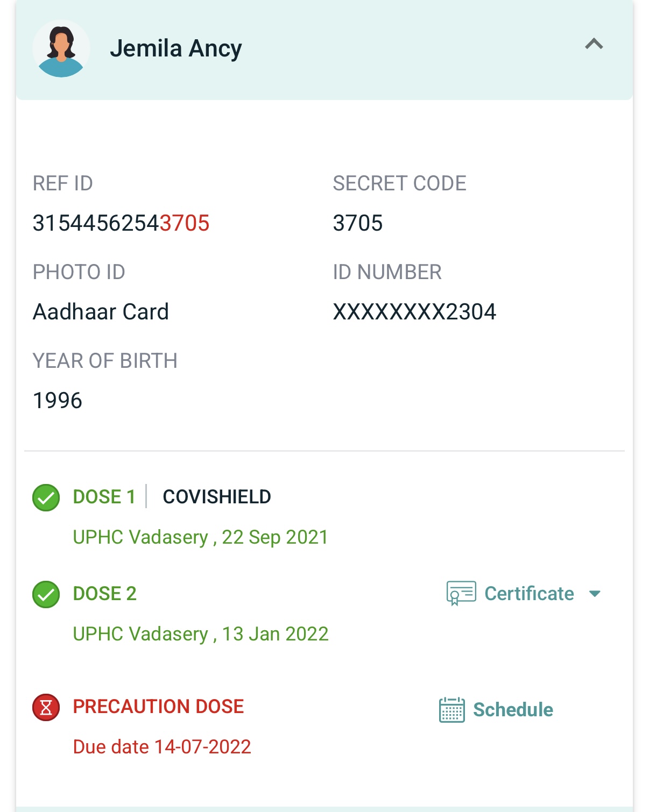Click the Jemila Ancy profile avatar
Screen dimensions: 649x812
point(61,49)
